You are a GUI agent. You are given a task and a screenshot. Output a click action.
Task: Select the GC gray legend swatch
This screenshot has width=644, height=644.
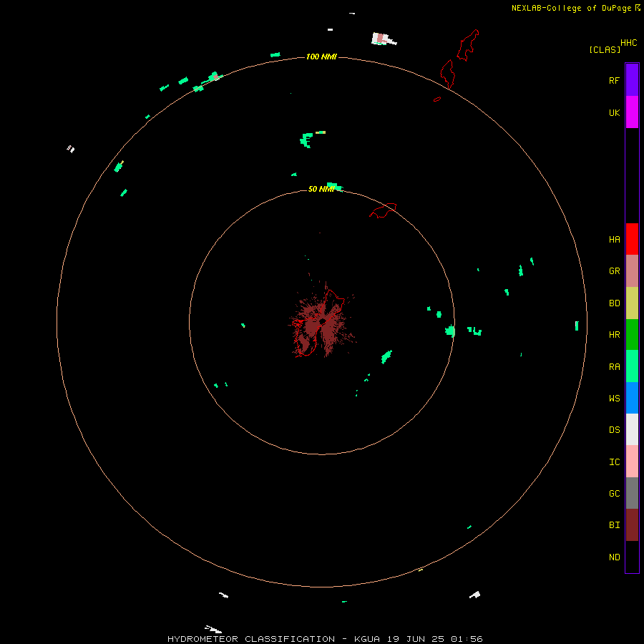[632, 493]
